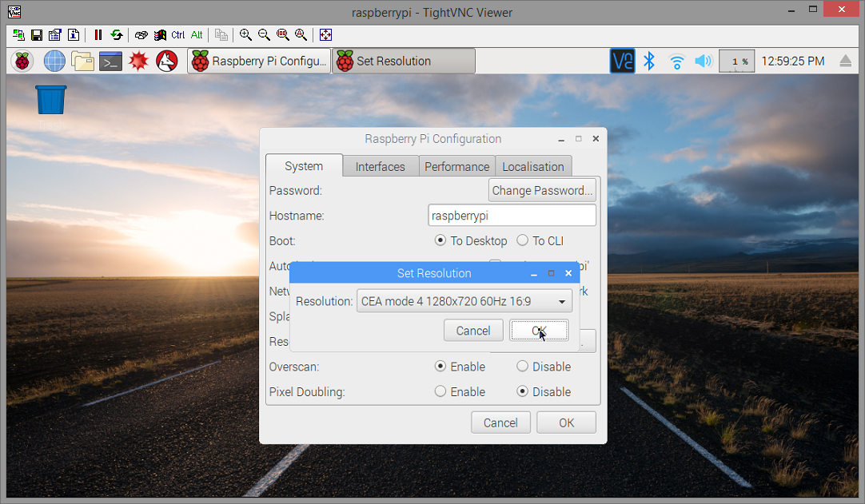Image resolution: width=865 pixels, height=504 pixels.
Task: Set zoom to 100% with the magnifier icon
Action: tap(282, 34)
